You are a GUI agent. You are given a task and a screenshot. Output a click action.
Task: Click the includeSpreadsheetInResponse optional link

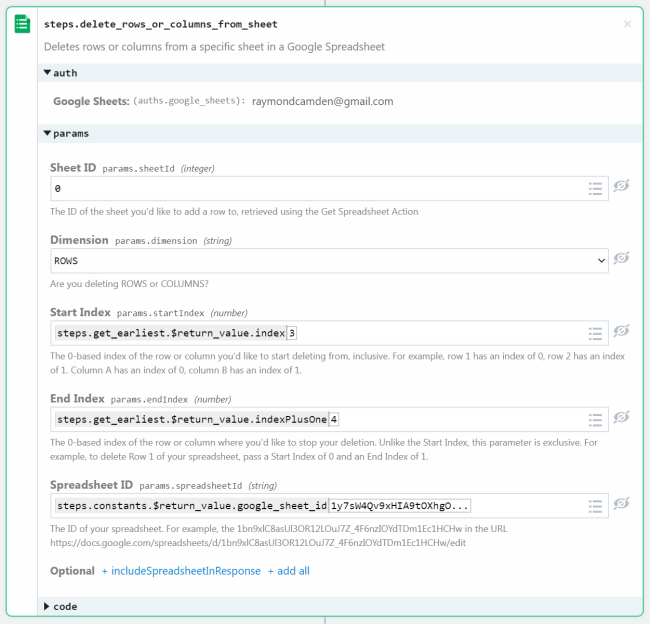pos(180,571)
